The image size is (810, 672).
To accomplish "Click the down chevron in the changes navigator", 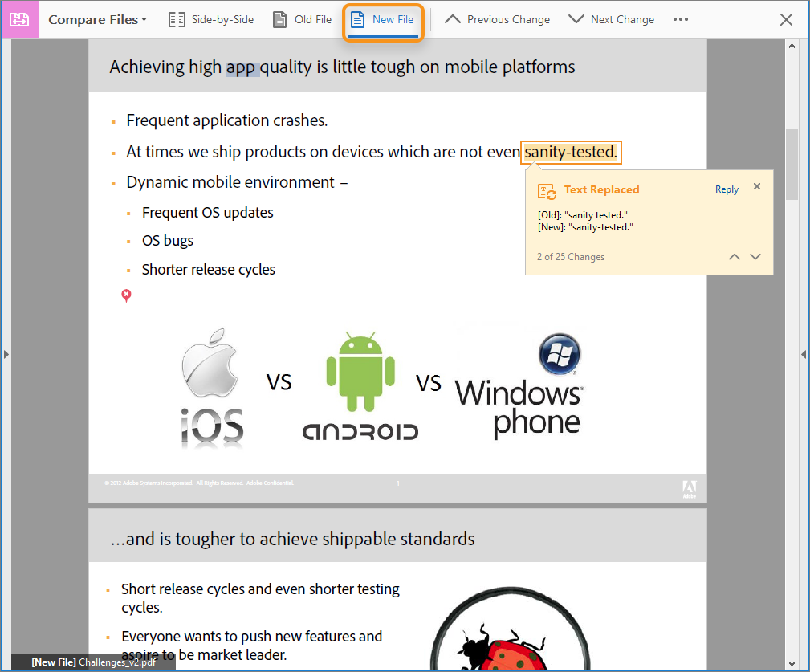I will click(755, 256).
